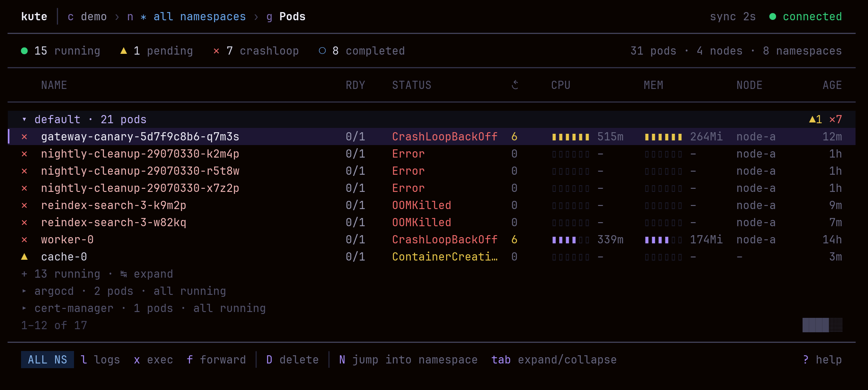
Task: Click the worker-0 memory usage bar
Action: click(x=663, y=240)
